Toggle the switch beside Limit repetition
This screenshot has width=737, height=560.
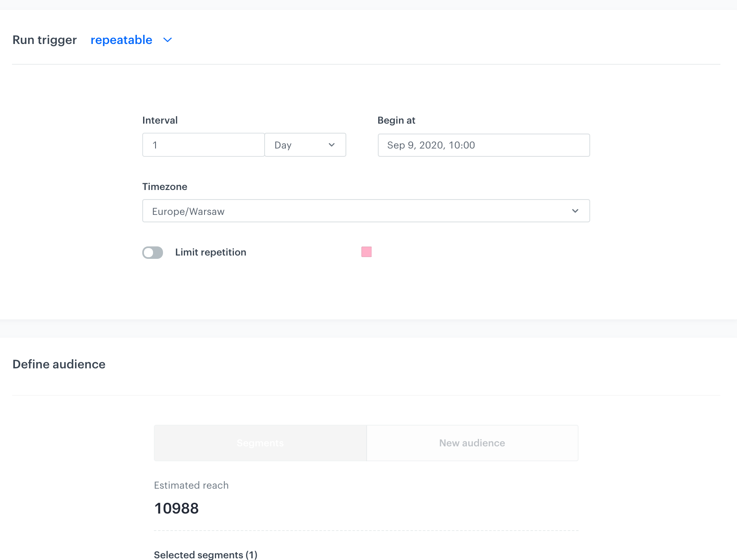(x=152, y=253)
